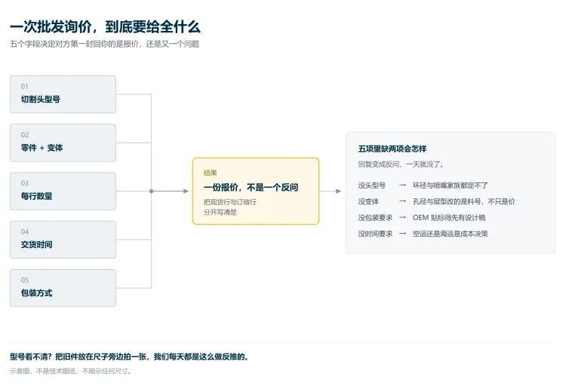Click the arrowhead pointing into the 结果 box
Image resolution: width=566 pixels, height=392 pixels.
tap(186, 191)
